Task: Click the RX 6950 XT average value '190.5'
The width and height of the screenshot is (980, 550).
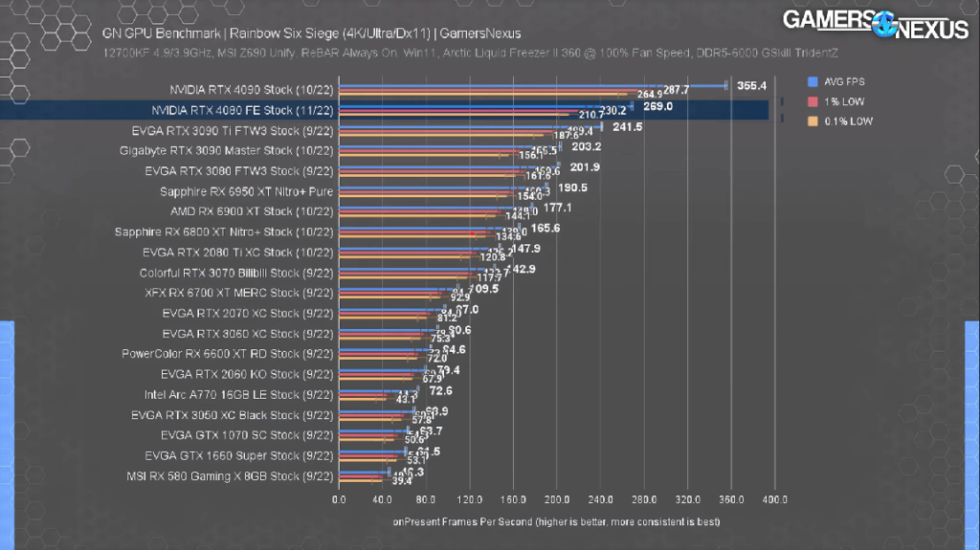Action: pyautogui.click(x=572, y=188)
